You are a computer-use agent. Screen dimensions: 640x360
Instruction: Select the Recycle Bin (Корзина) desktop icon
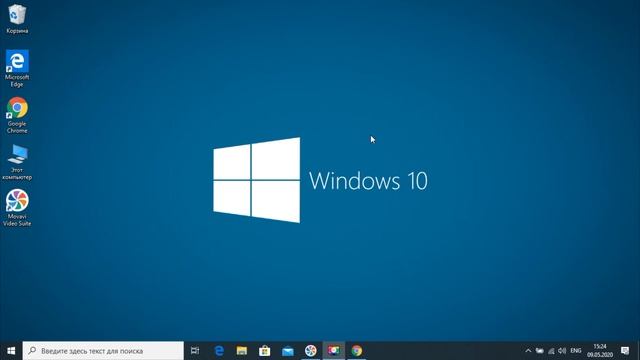click(x=17, y=19)
